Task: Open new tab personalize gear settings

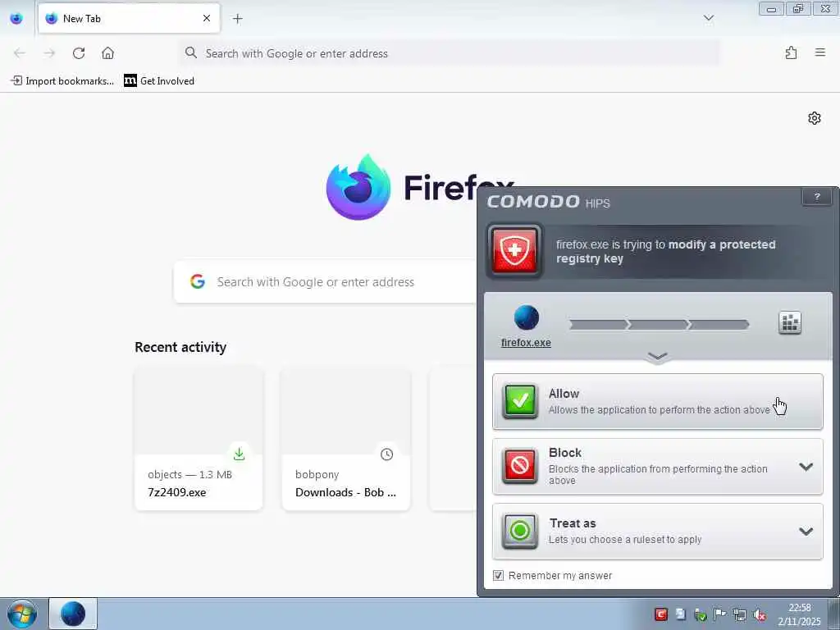Action: 814,118
